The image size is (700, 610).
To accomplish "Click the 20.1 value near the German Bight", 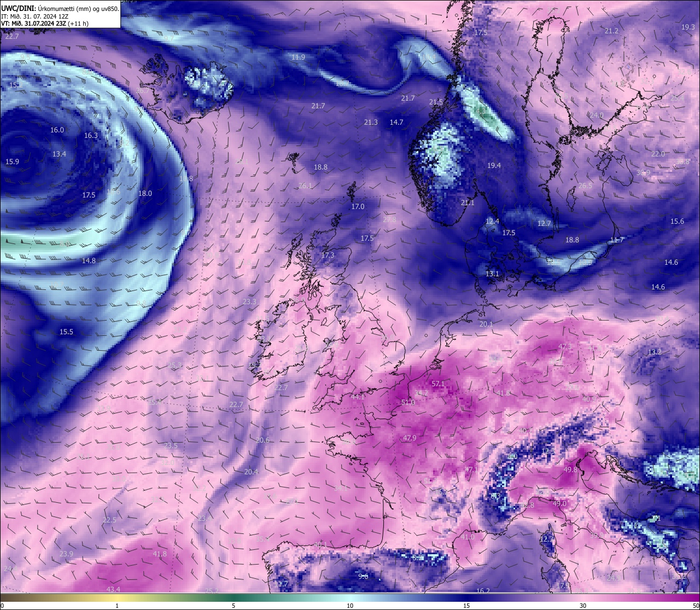I will (486, 324).
